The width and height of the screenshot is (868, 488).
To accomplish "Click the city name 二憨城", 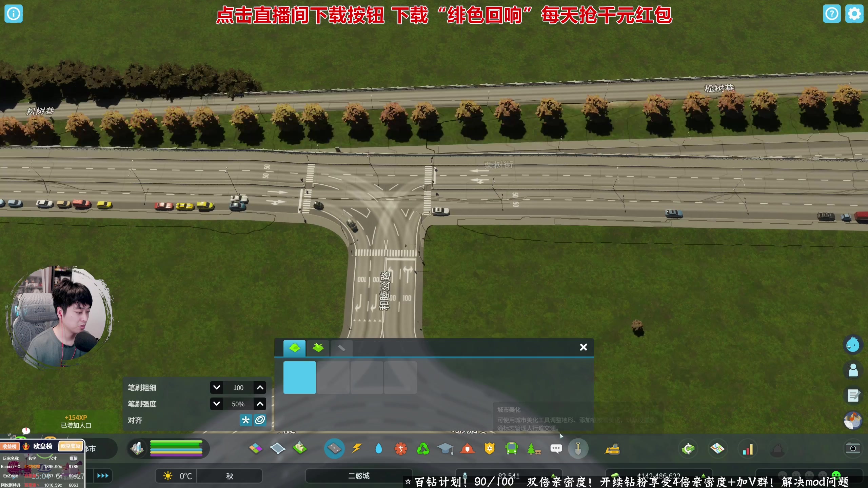I will coord(359,476).
